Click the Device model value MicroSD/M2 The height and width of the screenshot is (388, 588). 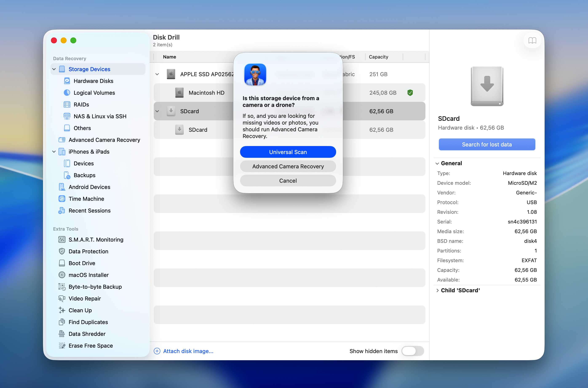(x=522, y=183)
